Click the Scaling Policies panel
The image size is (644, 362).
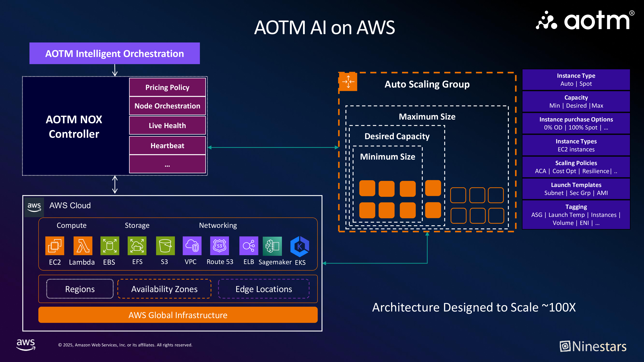pyautogui.click(x=576, y=167)
